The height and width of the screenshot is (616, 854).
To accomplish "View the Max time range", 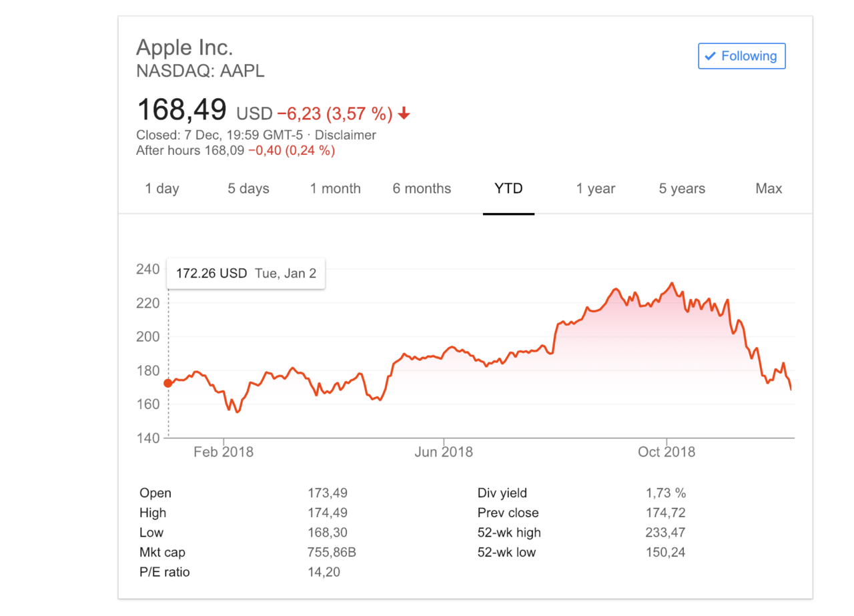I will (769, 189).
